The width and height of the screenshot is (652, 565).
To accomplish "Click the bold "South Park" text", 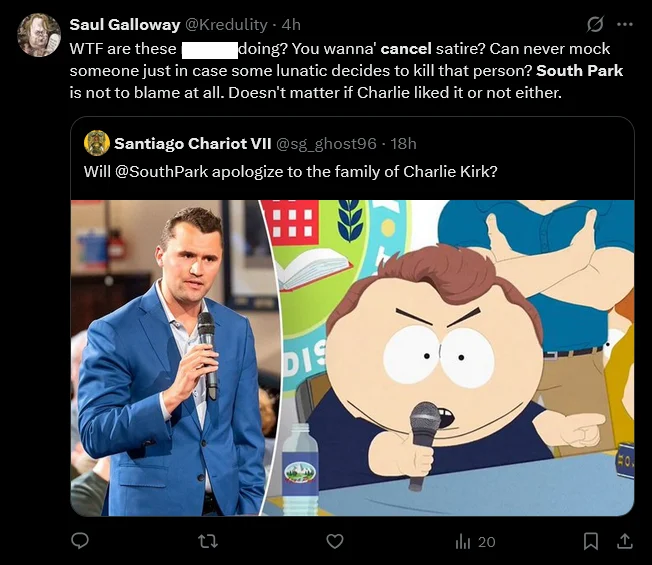I will pyautogui.click(x=580, y=70).
